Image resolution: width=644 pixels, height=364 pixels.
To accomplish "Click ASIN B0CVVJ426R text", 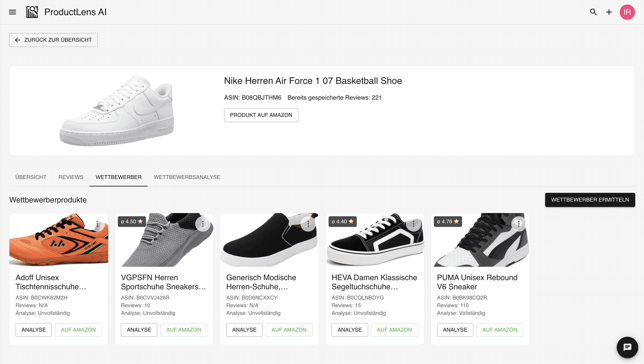I will pos(145,297).
